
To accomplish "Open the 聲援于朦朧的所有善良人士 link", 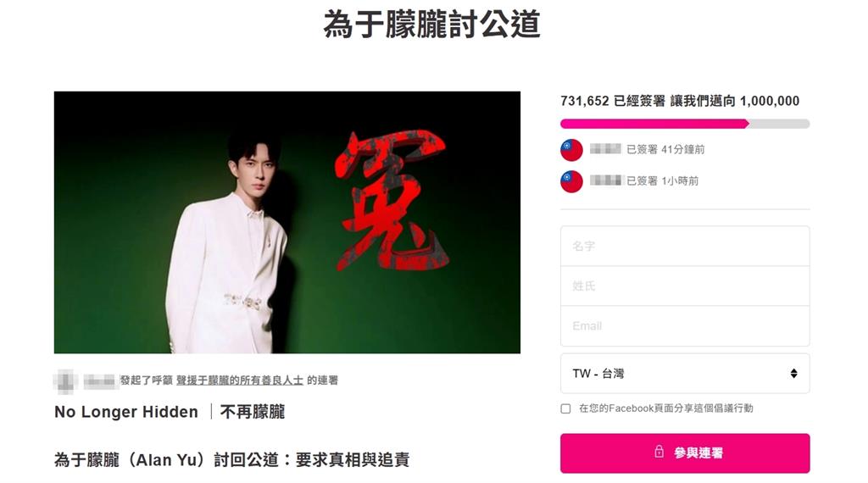I will (x=240, y=380).
